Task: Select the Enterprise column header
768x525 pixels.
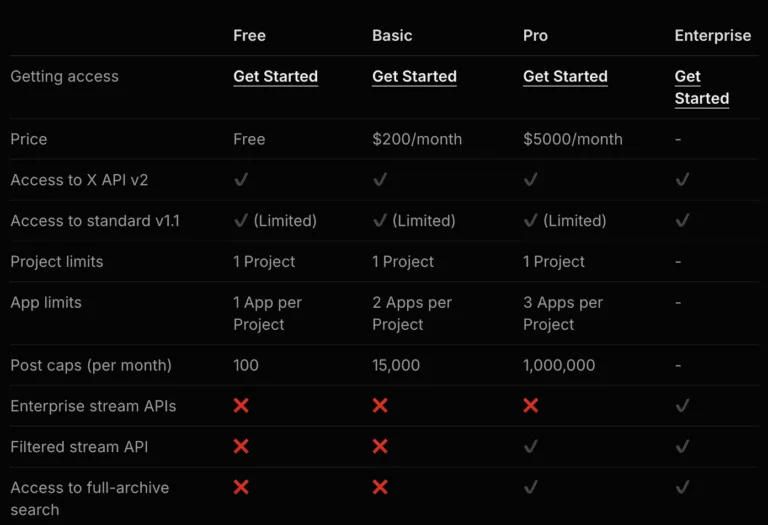Action: pos(712,35)
